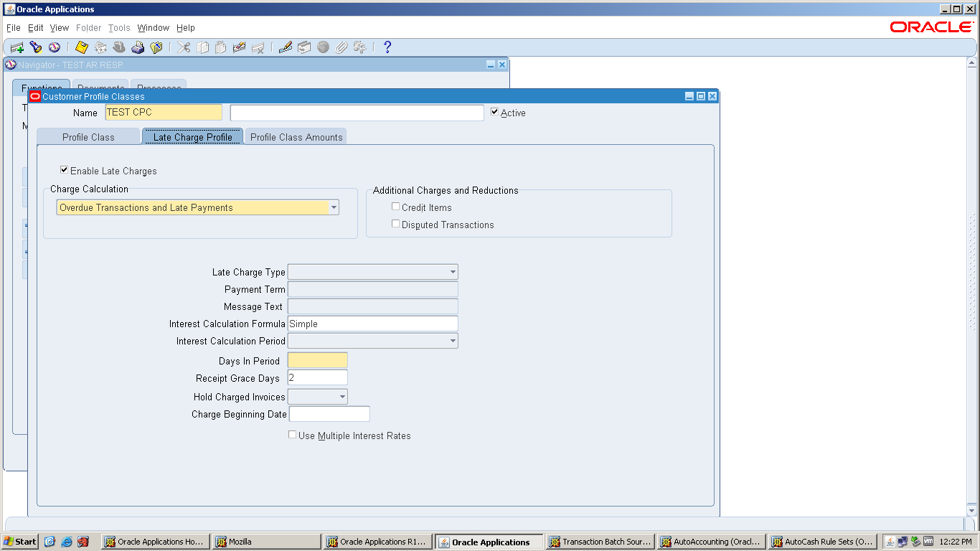
Task: Click the Next Step toolbar icon
Action: pos(100,47)
